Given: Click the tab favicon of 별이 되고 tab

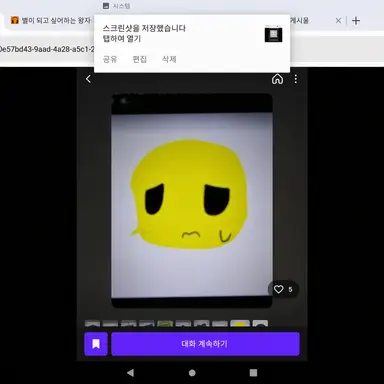Looking at the screenshot, I should point(14,20).
